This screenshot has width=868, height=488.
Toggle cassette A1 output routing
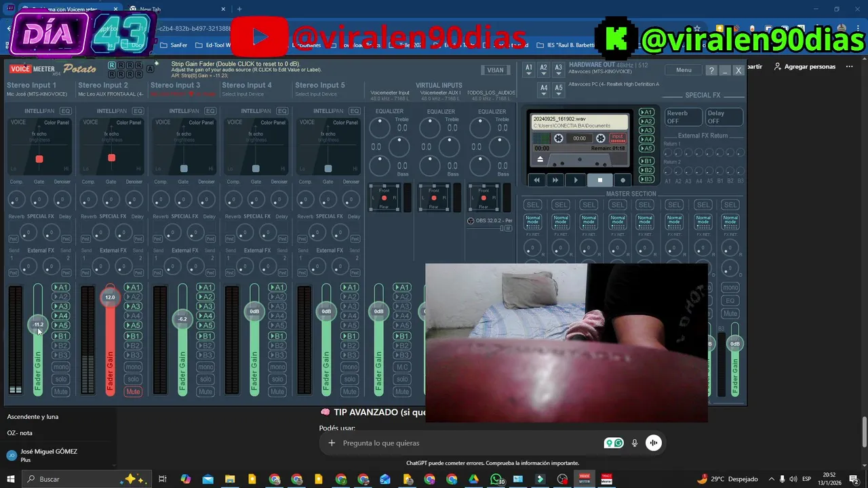tap(647, 113)
